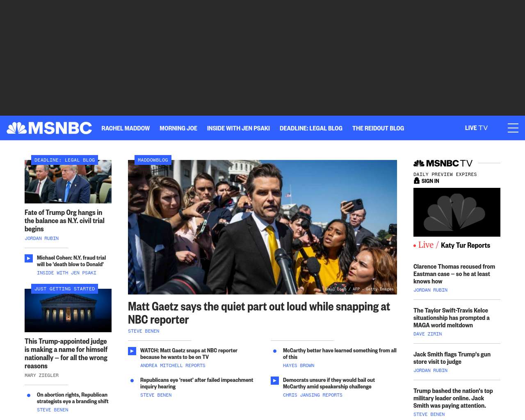
Task: Open Fate of Trump Org headline
Action: point(64,221)
